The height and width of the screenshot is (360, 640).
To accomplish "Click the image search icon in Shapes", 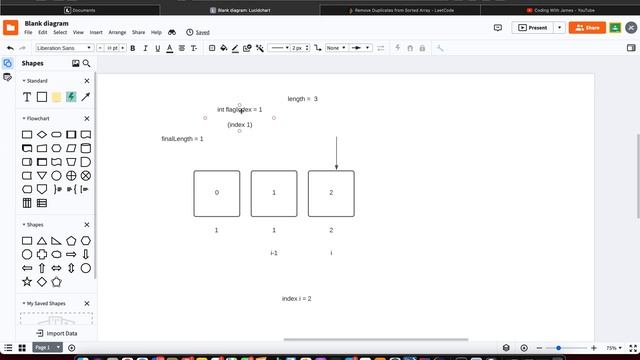I will (x=76, y=63).
